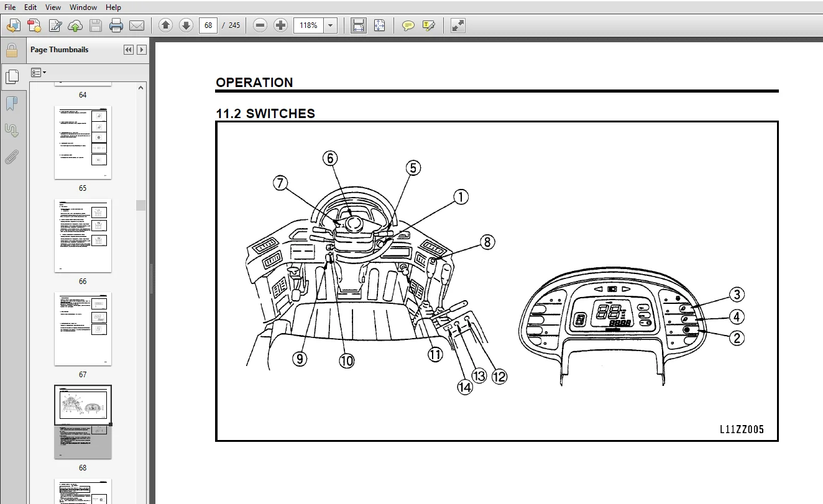Click the Edit document pencil icon

tap(55, 25)
